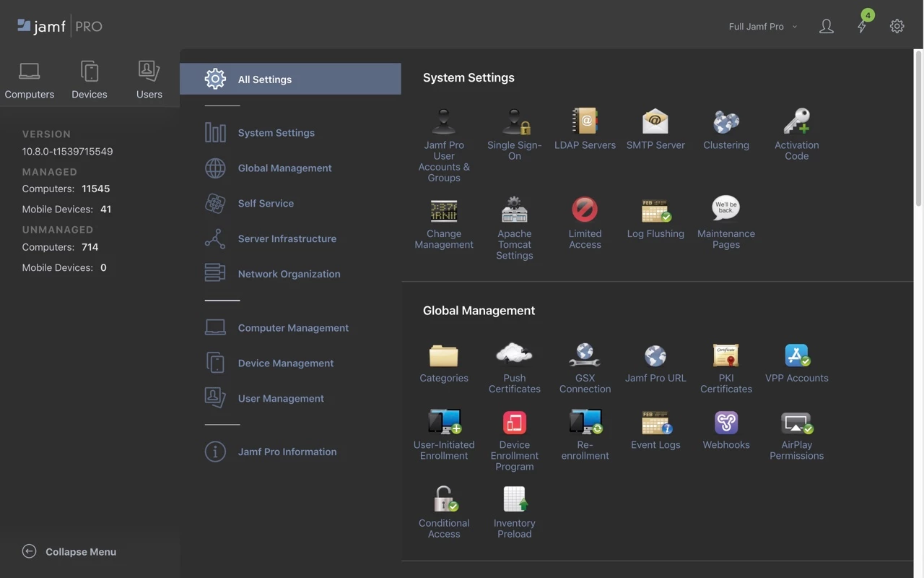
Task: Open the Maintenance Pages setting
Action: pos(726,223)
